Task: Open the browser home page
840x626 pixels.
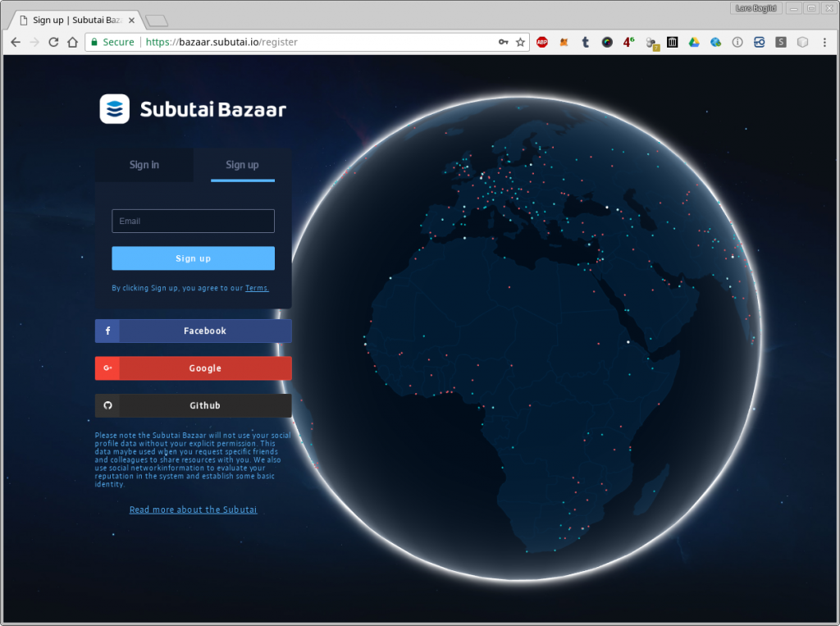Action: point(72,42)
